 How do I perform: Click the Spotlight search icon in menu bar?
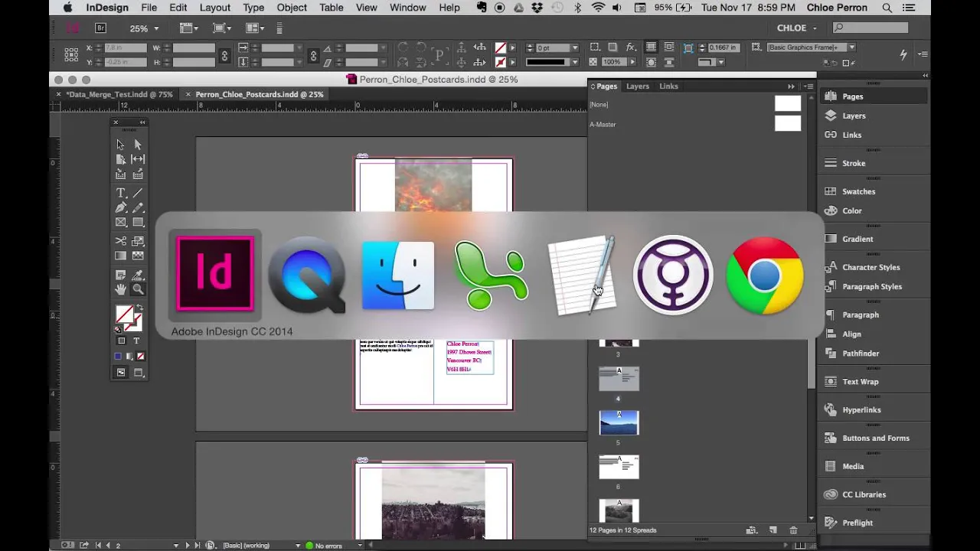point(887,8)
